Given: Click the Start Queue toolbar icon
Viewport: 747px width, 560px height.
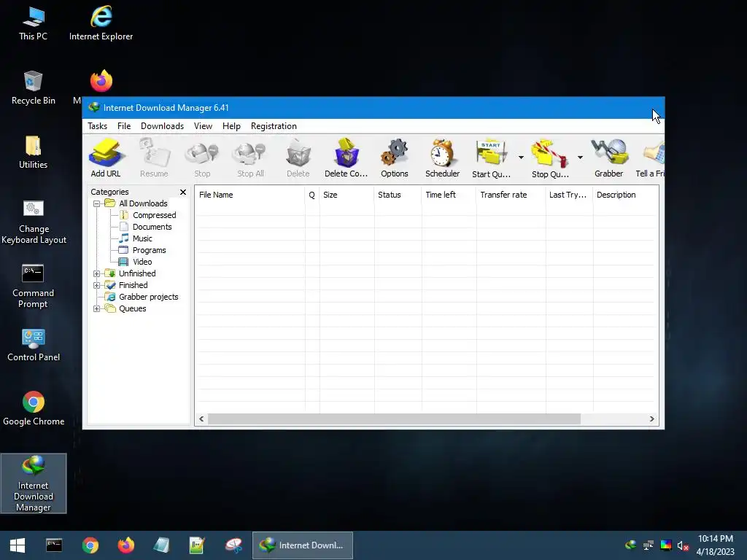Looking at the screenshot, I should pyautogui.click(x=491, y=157).
